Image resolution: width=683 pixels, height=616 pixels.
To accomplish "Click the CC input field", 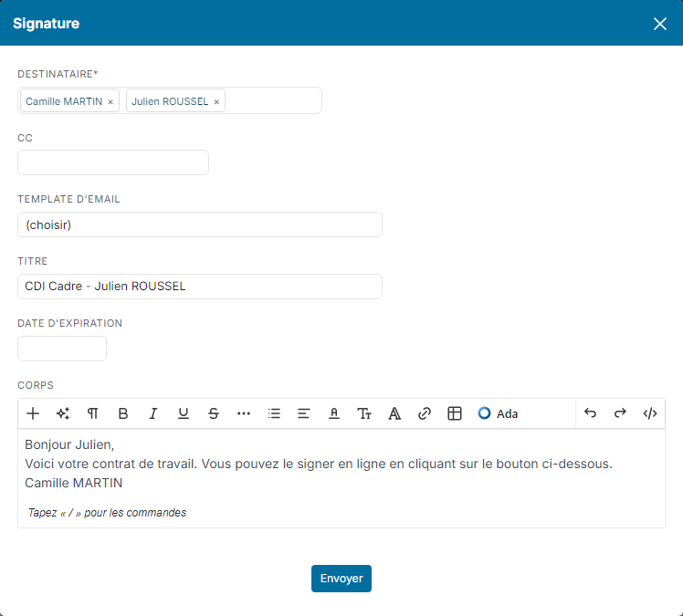I will (113, 162).
